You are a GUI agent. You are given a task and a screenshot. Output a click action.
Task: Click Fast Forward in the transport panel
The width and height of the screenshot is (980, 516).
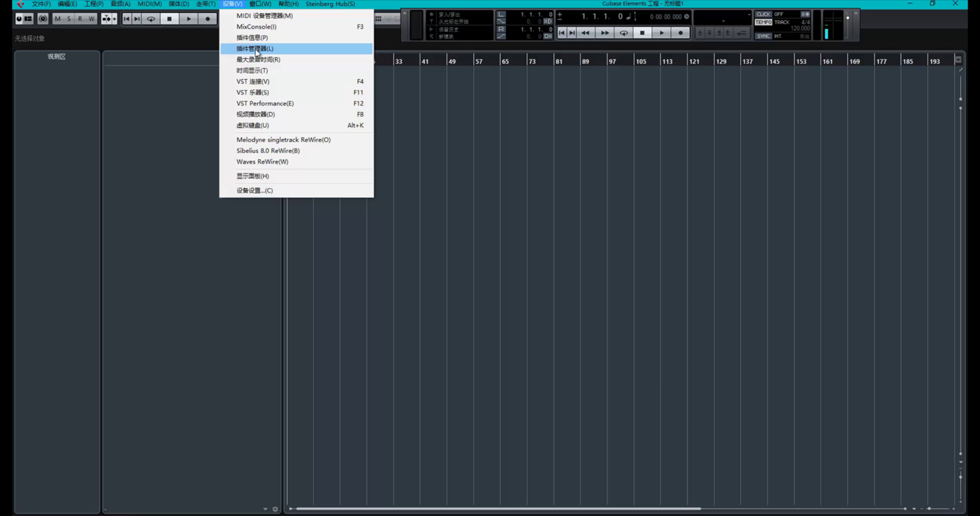point(605,33)
